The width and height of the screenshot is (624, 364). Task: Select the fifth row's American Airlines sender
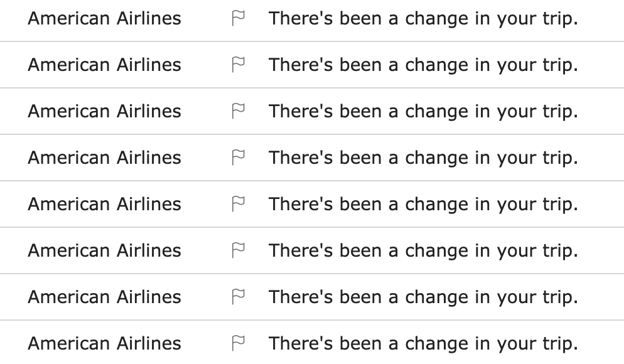point(104,205)
